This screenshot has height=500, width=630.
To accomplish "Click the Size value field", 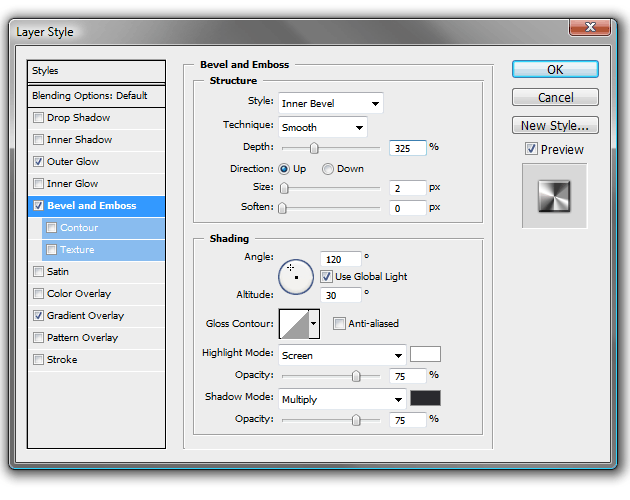I will tap(407, 188).
